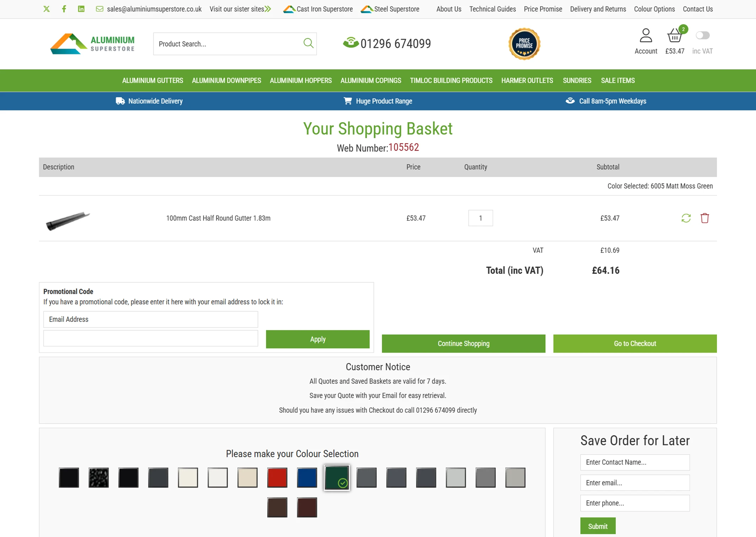
Task: Open the X (Twitter) social link
Action: [47, 9]
